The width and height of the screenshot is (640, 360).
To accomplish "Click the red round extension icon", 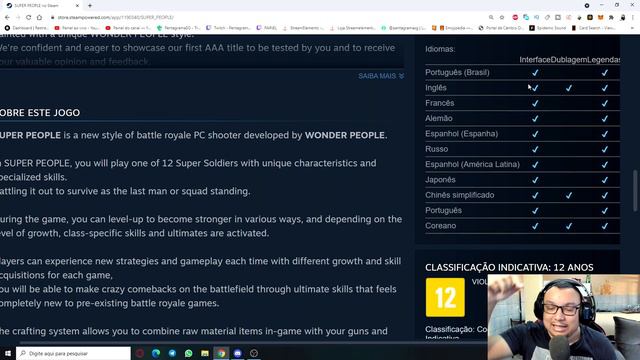I will pos(515,18).
